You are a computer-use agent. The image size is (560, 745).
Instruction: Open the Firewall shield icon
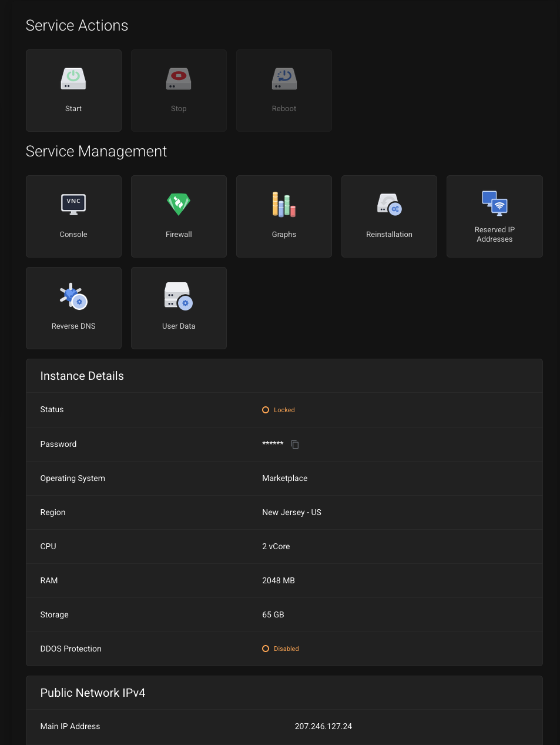(x=179, y=204)
